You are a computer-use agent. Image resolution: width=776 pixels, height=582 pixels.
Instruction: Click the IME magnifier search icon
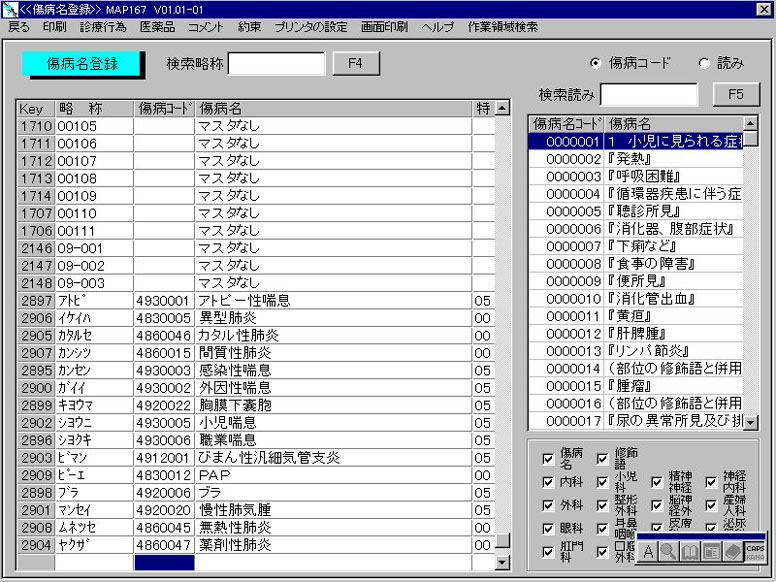point(668,551)
